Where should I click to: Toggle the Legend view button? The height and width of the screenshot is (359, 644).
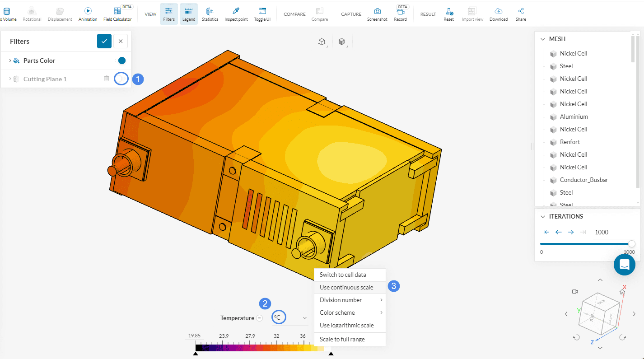click(189, 14)
